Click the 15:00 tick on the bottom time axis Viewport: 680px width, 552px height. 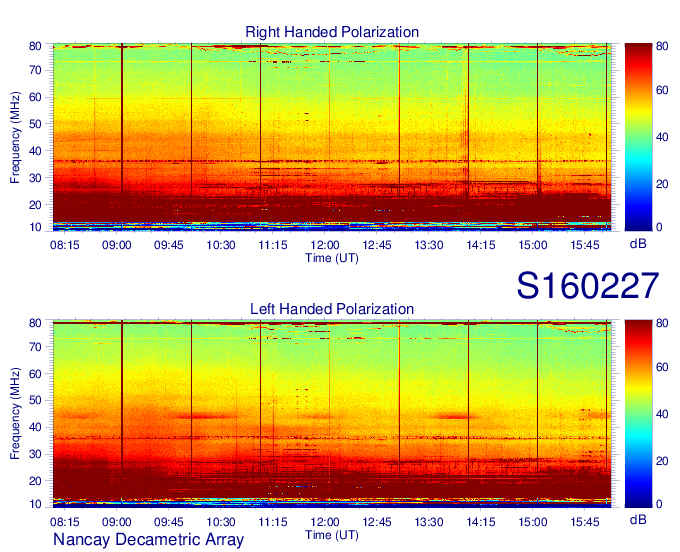click(x=533, y=522)
